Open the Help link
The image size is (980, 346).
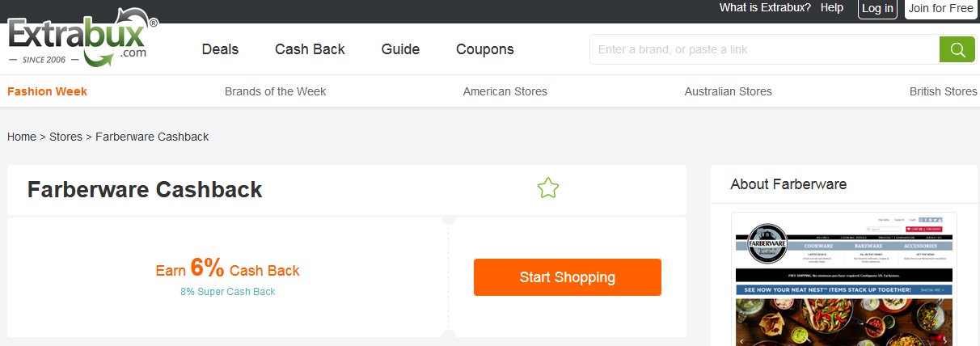[x=831, y=8]
